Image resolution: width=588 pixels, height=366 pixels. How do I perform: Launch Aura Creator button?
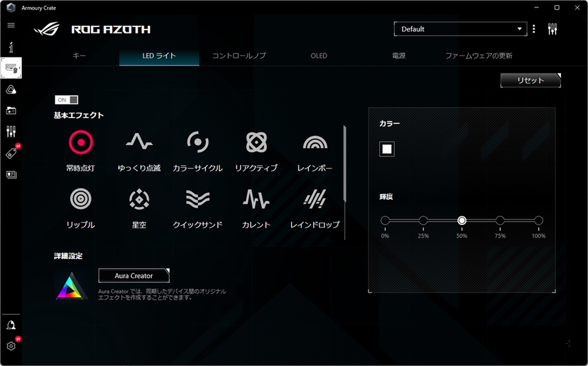pyautogui.click(x=134, y=276)
